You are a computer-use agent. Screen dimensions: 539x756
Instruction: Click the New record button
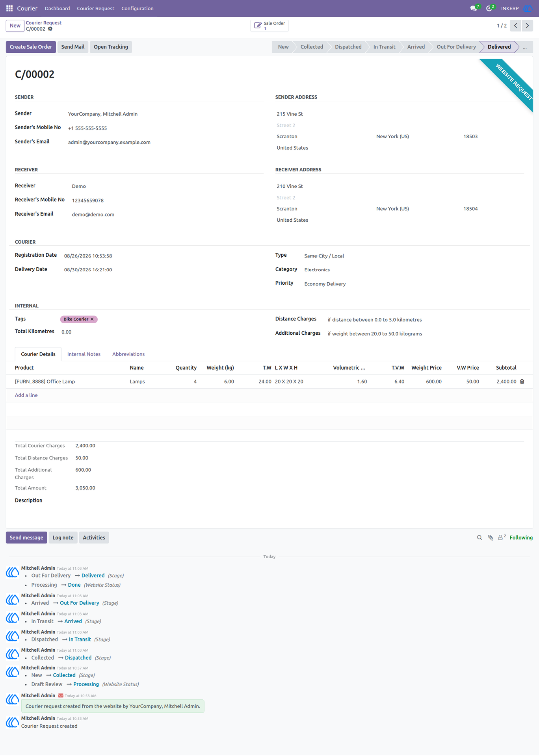click(x=15, y=26)
